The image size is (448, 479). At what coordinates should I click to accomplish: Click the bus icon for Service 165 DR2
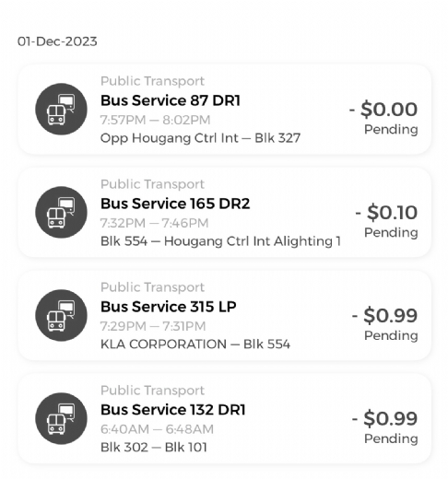click(x=61, y=212)
